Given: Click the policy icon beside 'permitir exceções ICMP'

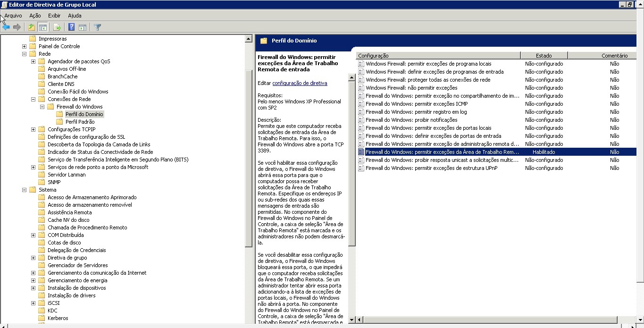Looking at the screenshot, I should click(361, 104).
